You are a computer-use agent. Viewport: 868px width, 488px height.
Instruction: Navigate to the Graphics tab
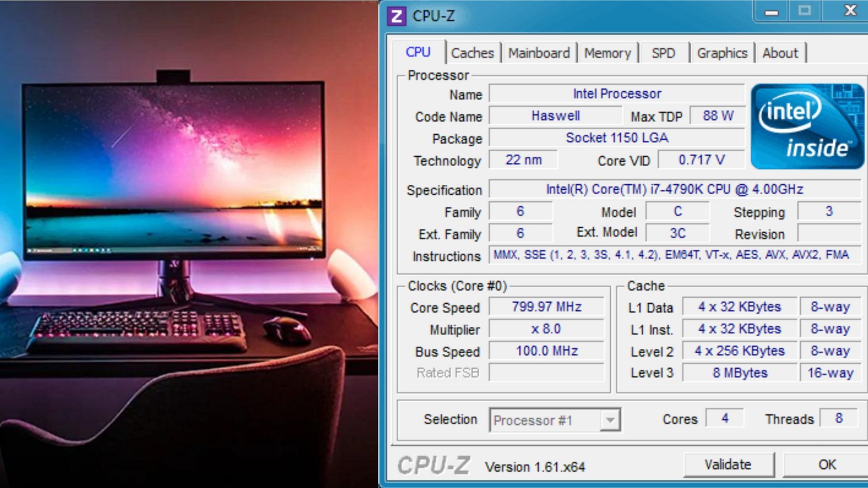pos(722,52)
